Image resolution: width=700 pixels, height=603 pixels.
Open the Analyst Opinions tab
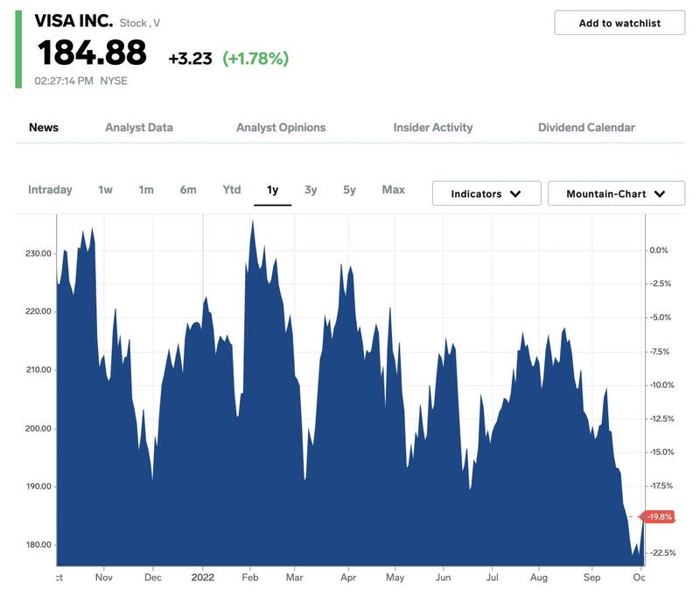281,128
